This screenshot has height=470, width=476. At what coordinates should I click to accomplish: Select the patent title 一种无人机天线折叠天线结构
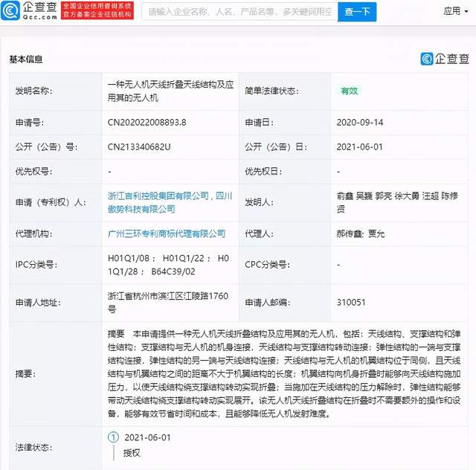tap(170, 91)
